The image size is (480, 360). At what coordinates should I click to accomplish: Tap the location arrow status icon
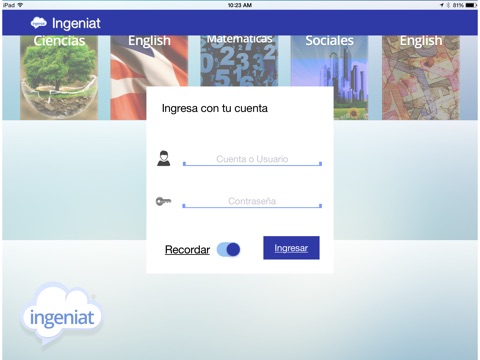click(x=442, y=5)
